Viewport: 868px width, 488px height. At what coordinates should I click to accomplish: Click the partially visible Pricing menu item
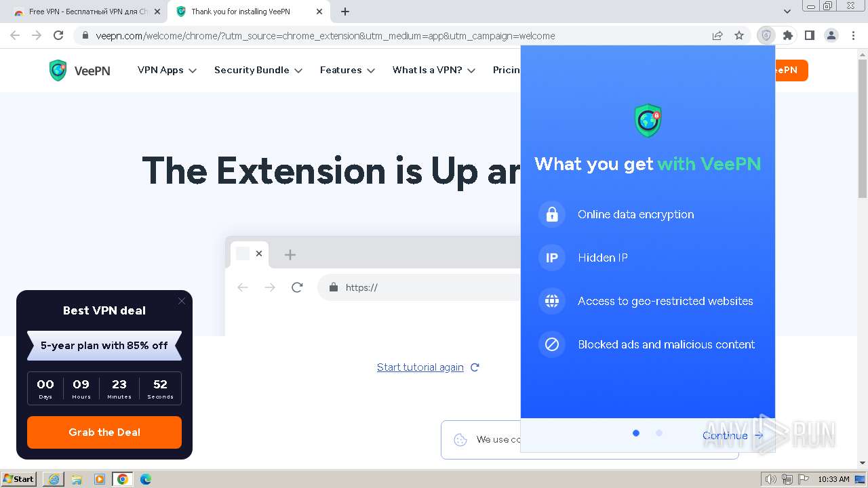pos(507,70)
